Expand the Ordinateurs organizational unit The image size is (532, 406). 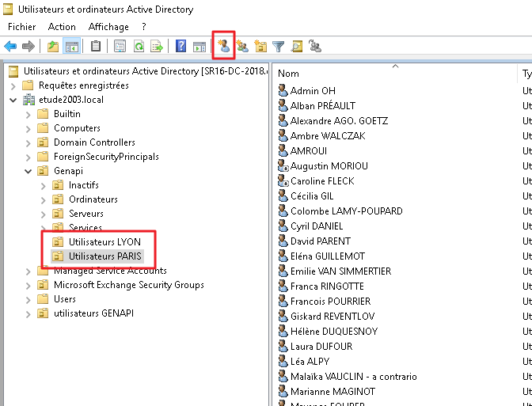43,200
